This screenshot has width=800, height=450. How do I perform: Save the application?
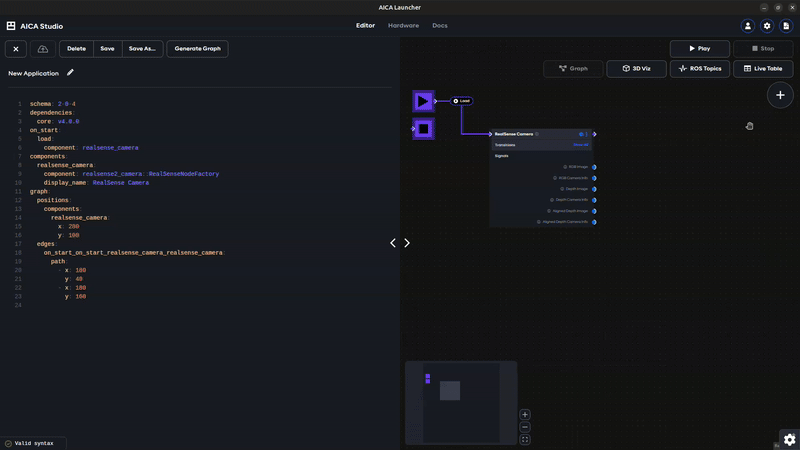tap(107, 49)
